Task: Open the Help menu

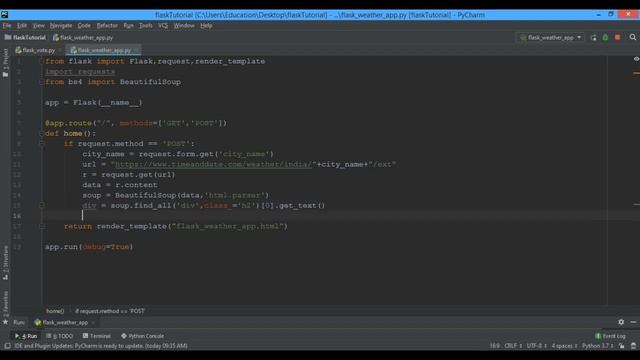Action: (x=206, y=25)
